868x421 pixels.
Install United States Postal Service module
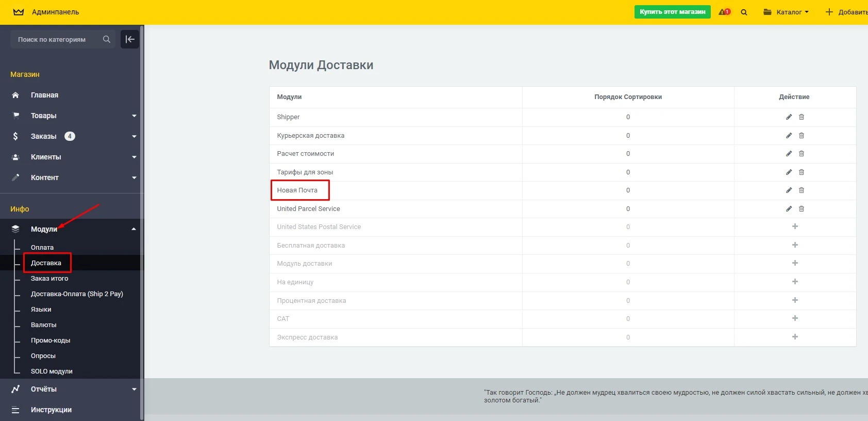coord(795,226)
